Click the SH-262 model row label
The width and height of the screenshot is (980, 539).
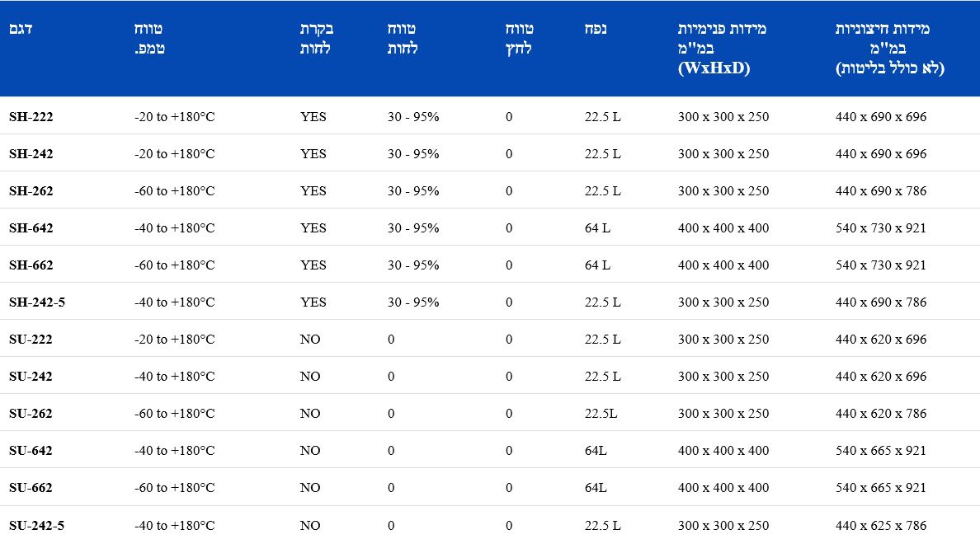(x=31, y=191)
